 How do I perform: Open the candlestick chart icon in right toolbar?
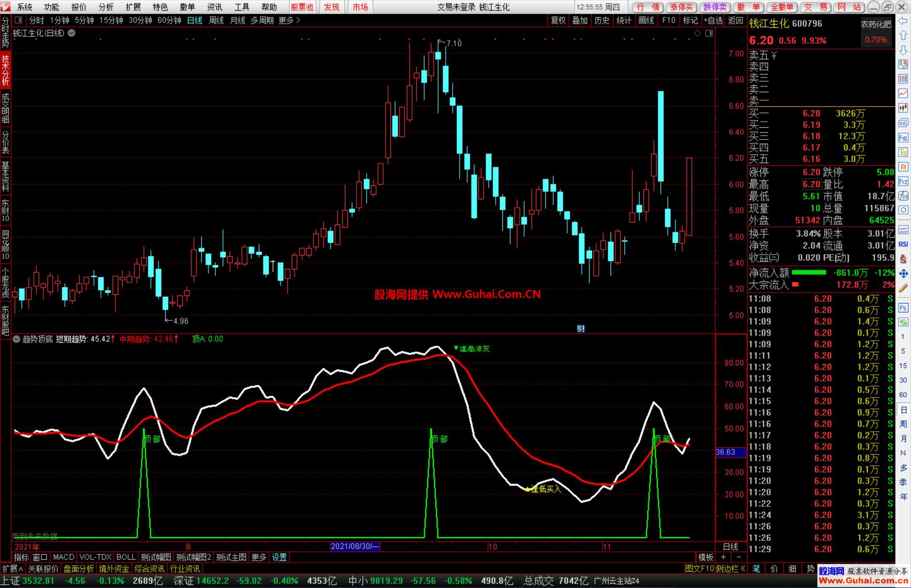pos(903,108)
